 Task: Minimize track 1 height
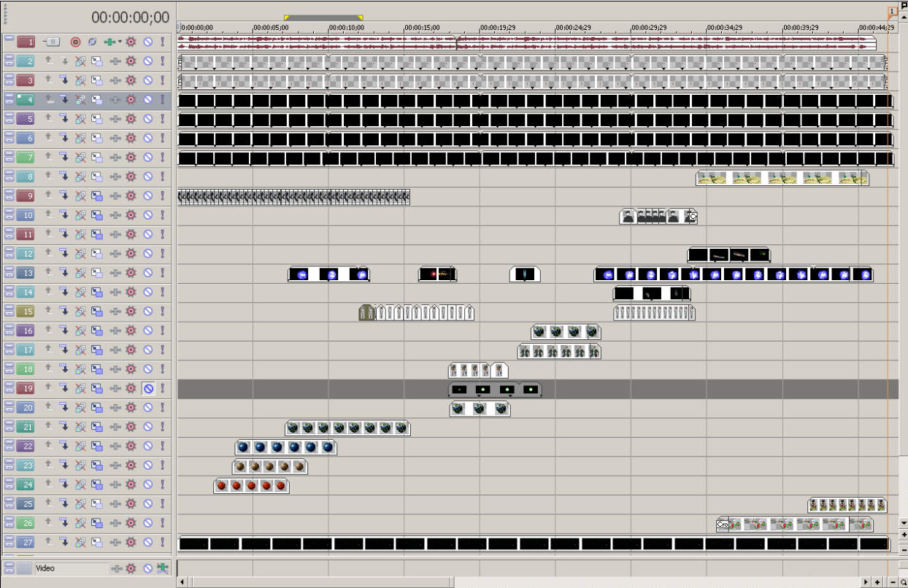9,39
